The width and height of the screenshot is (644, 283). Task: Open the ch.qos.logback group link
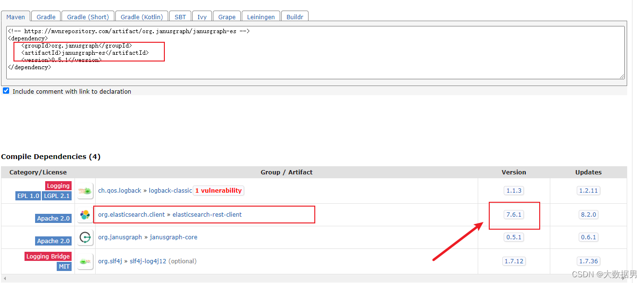[120, 191]
